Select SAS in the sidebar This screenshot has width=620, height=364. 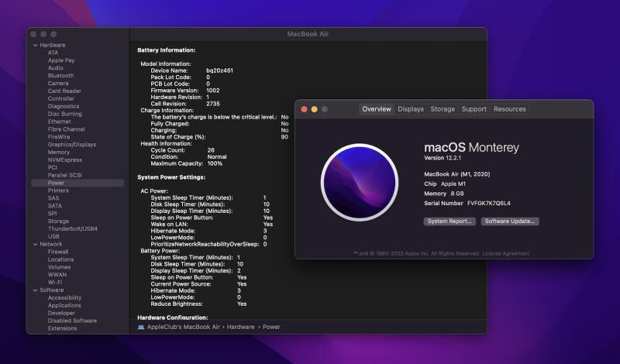pyautogui.click(x=53, y=198)
